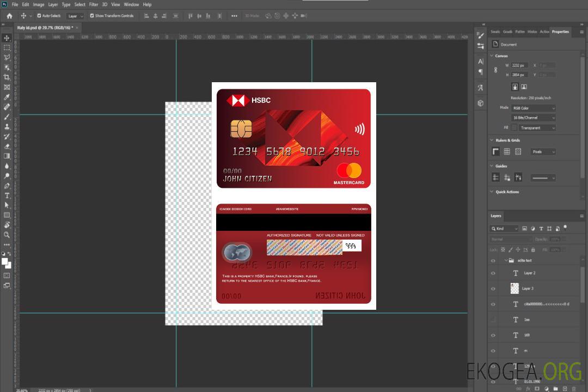
Task: Toggle the Auto-Select checkbox
Action: point(39,16)
